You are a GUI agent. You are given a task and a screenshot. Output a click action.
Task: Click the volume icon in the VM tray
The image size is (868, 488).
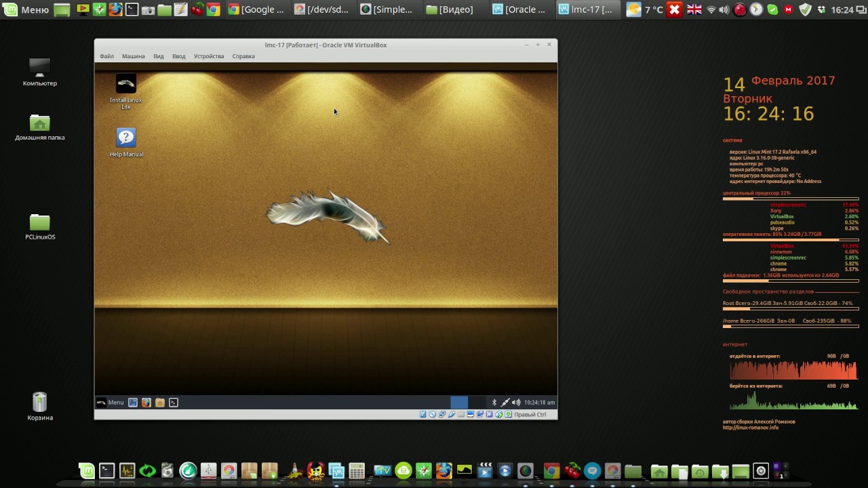coord(516,403)
